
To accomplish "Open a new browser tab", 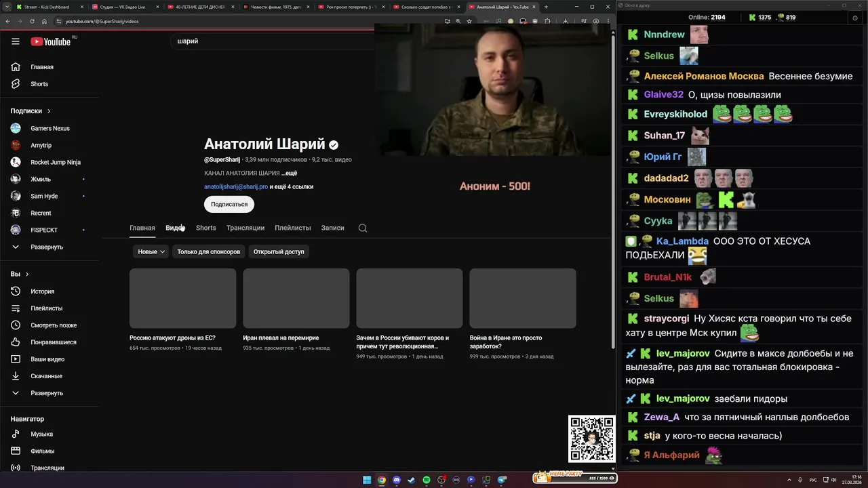I will pos(546,7).
